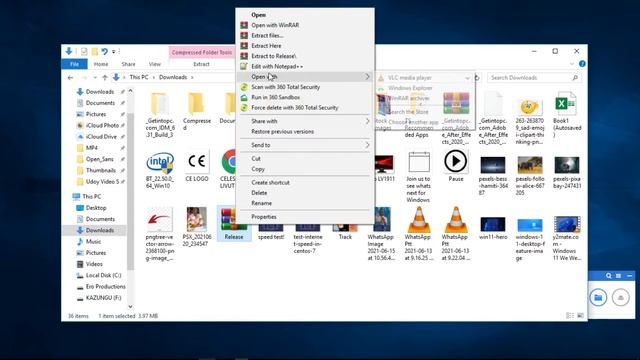This screenshot has width=640, height=360.
Task: Click Delete in the context menu
Action: 259,193
